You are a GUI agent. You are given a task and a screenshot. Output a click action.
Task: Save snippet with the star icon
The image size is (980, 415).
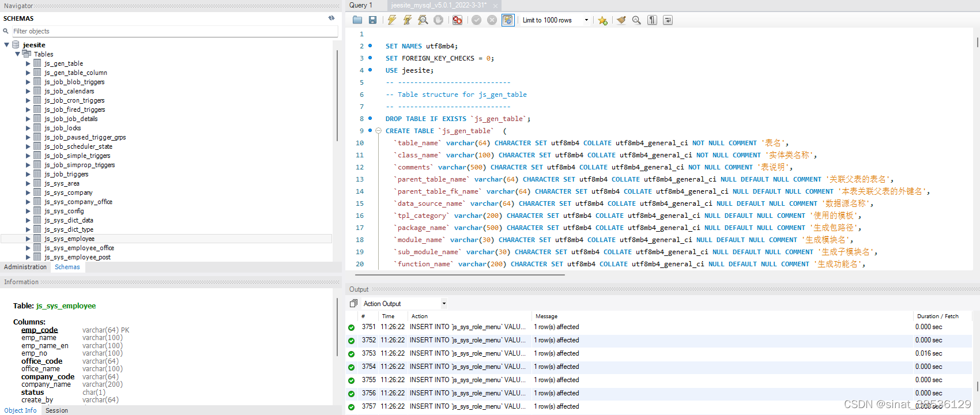point(603,20)
